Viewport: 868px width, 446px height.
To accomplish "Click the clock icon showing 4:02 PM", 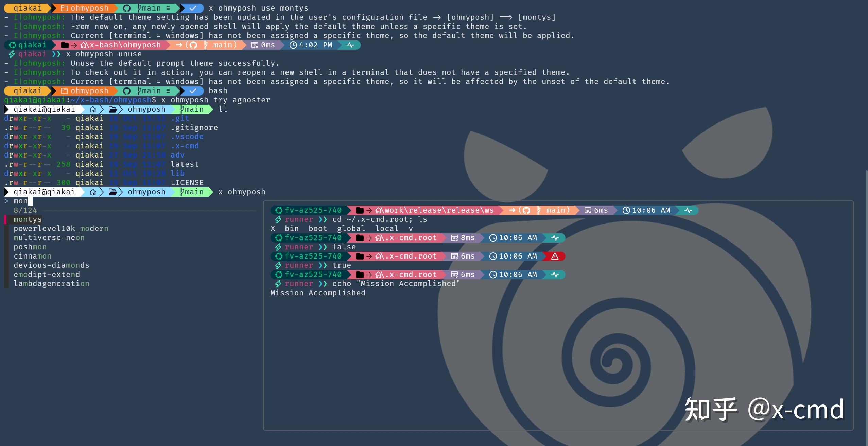I will pyautogui.click(x=293, y=45).
